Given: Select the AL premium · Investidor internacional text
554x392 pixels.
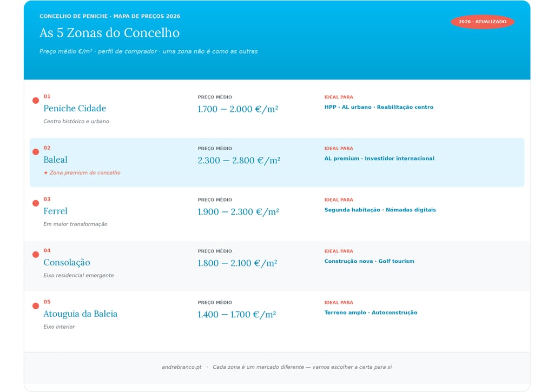Looking at the screenshot, I should point(379,158).
